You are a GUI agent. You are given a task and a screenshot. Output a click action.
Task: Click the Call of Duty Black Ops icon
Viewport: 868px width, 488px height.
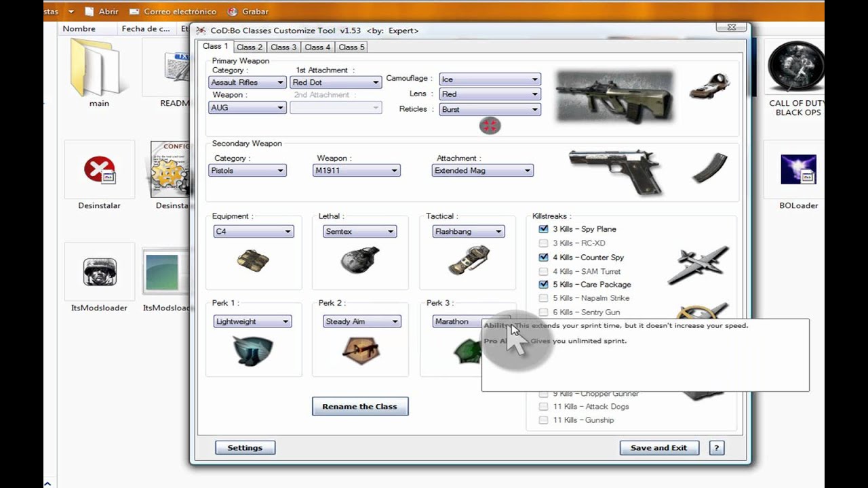(796, 66)
